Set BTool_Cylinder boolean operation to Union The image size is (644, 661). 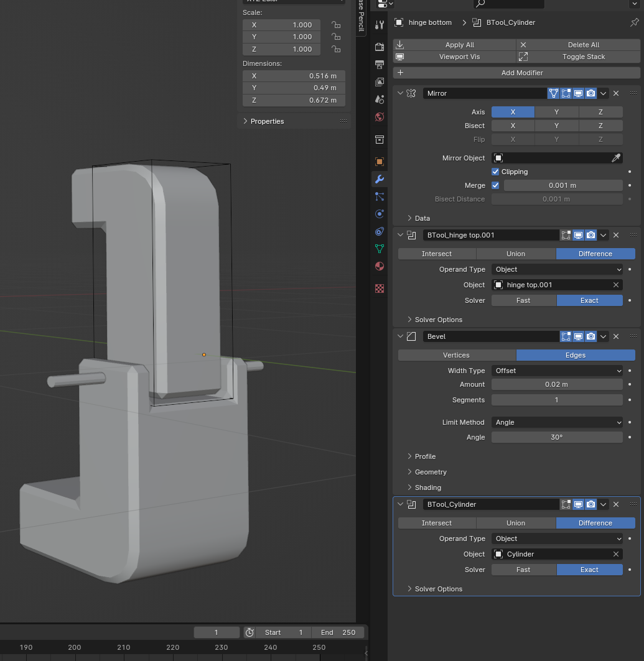(x=515, y=523)
